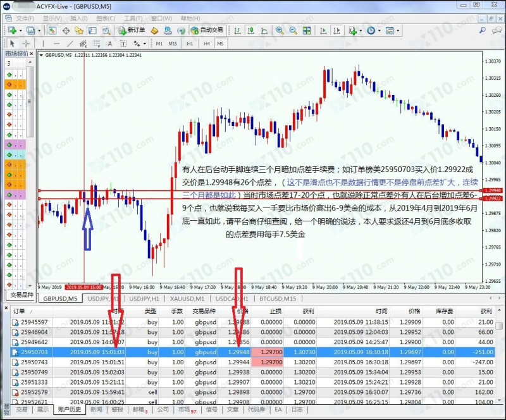Expand the GBPUSD,M5 chart title triangle
The height and width of the screenshot is (420, 506).
[x=42, y=55]
